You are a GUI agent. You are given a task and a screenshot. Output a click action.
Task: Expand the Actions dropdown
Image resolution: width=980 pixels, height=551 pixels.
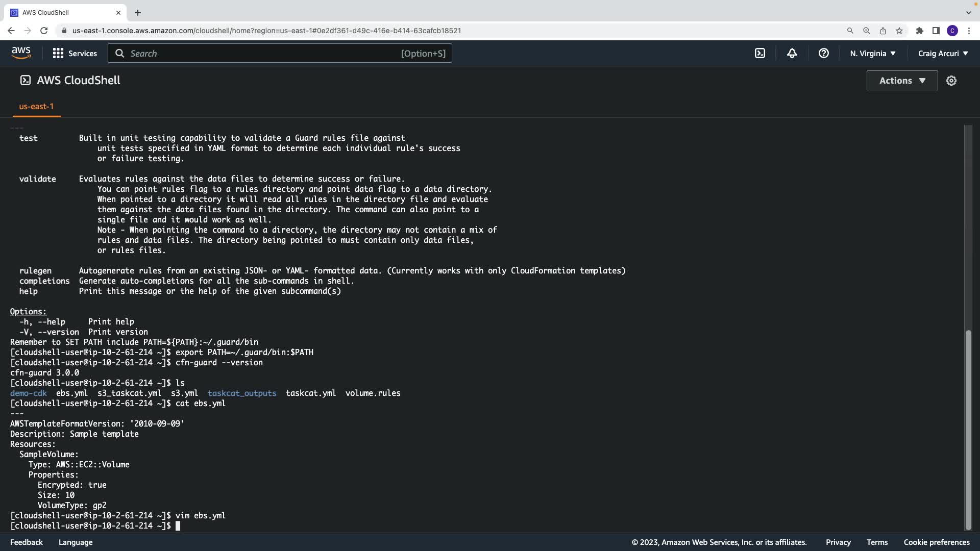901,81
